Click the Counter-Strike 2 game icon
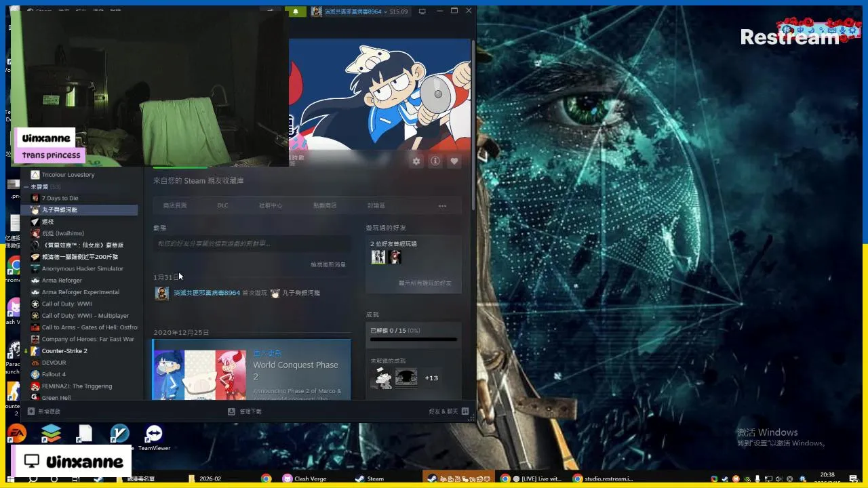 [35, 351]
